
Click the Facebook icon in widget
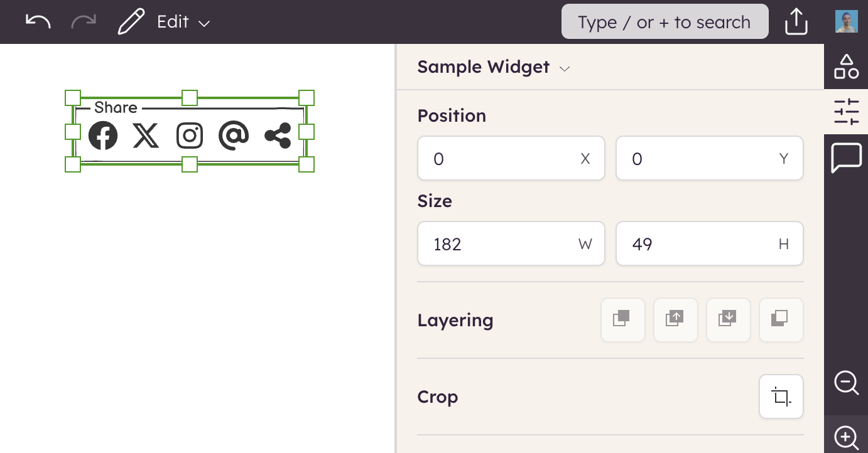[x=103, y=136]
